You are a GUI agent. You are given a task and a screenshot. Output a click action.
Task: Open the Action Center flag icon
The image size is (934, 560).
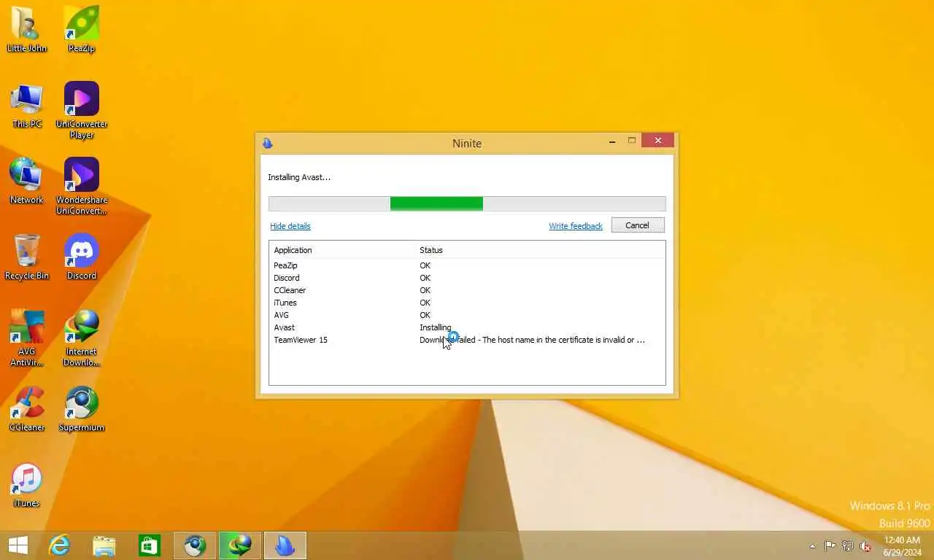click(x=830, y=545)
